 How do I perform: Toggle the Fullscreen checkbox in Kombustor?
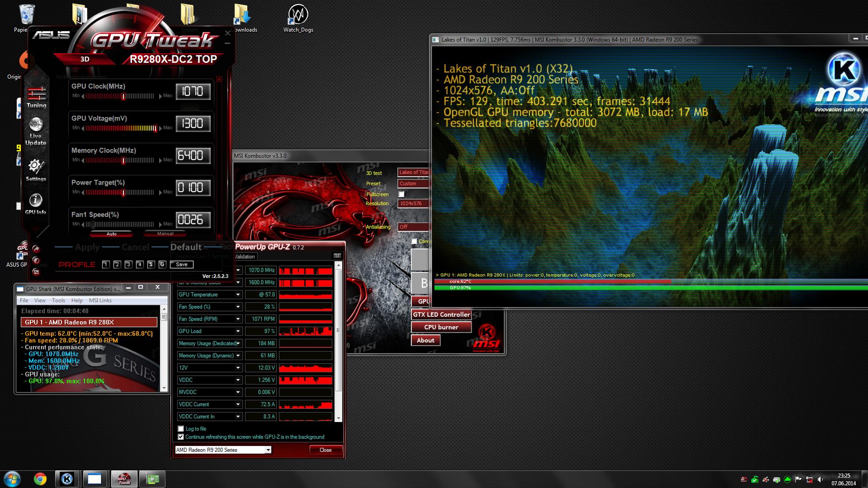pos(401,194)
